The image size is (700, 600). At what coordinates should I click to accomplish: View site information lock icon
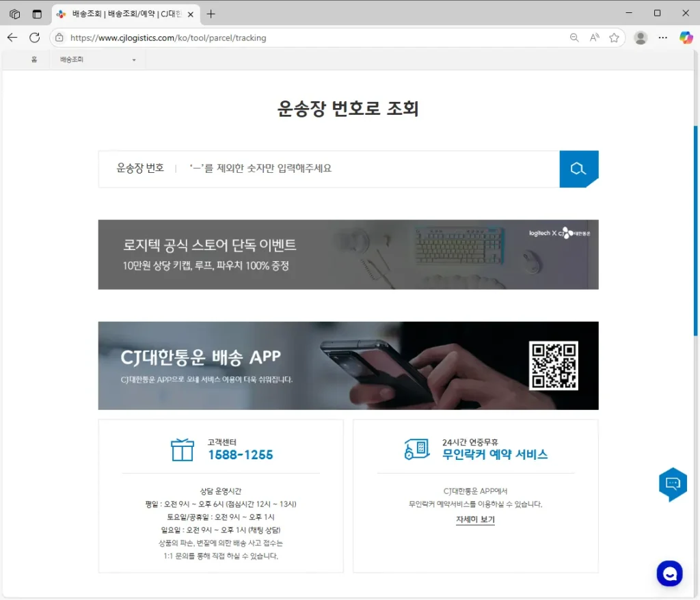coord(59,38)
